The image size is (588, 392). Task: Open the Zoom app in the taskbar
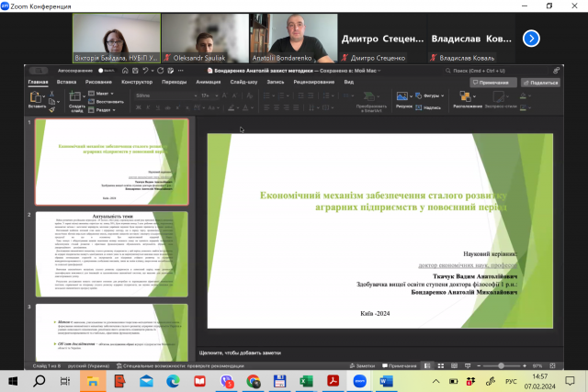tap(359, 380)
